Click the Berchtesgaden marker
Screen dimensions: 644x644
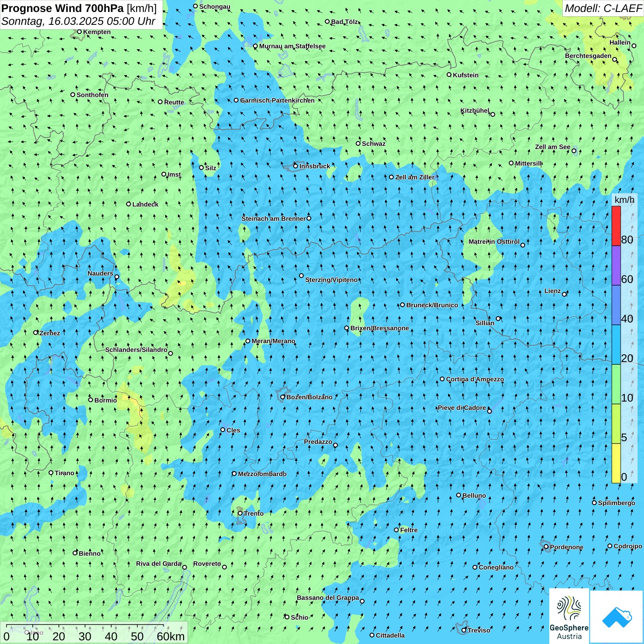point(615,59)
